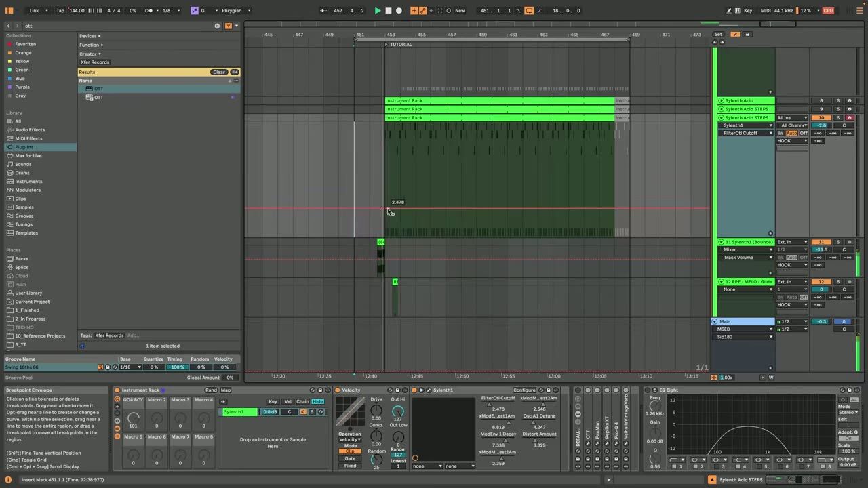Viewport: 868px width, 488px height.
Task: Click the Key map mode button
Action: coord(748,11)
